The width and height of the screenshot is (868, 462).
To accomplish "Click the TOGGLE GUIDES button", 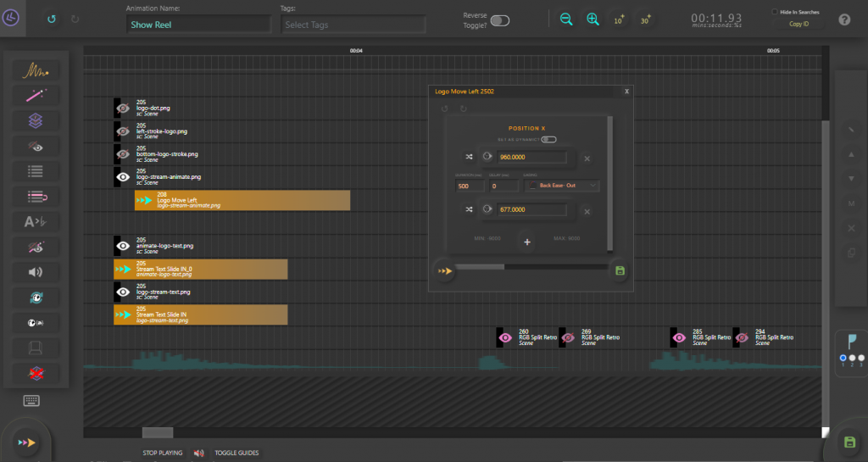I will click(236, 453).
